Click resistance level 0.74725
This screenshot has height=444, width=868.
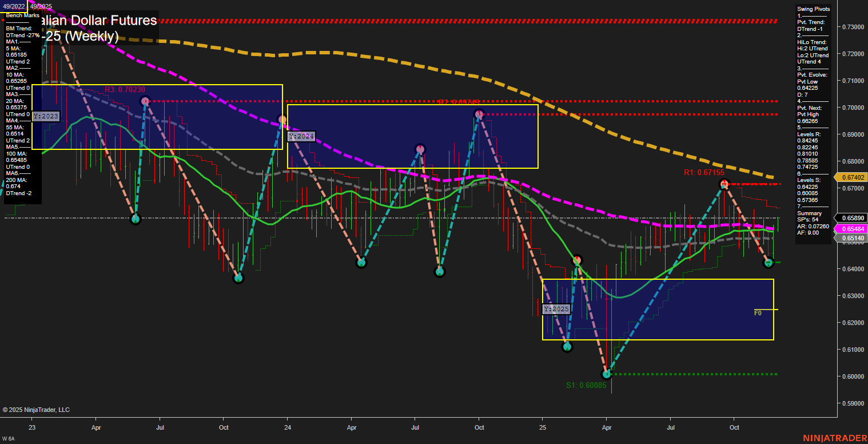pyautogui.click(x=806, y=167)
